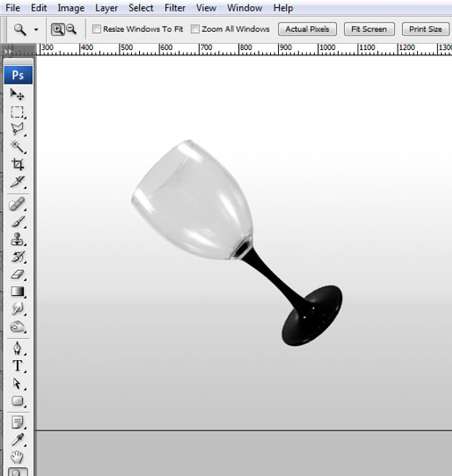Expand the toolbox using double-arrow toggle

click(x=8, y=52)
